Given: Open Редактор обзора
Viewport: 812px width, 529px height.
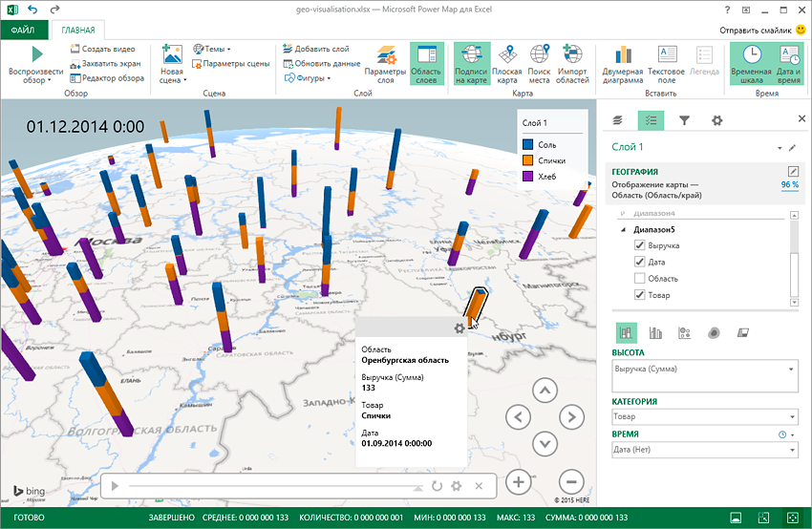Looking at the screenshot, I should [x=107, y=78].
